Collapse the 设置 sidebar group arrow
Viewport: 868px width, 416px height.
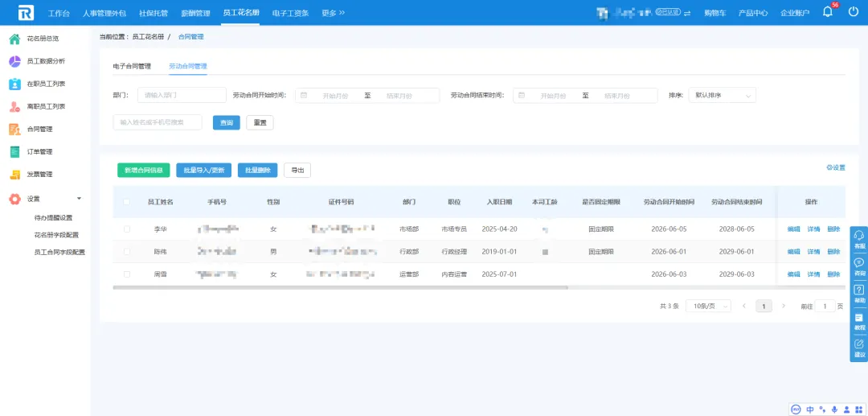[79, 198]
